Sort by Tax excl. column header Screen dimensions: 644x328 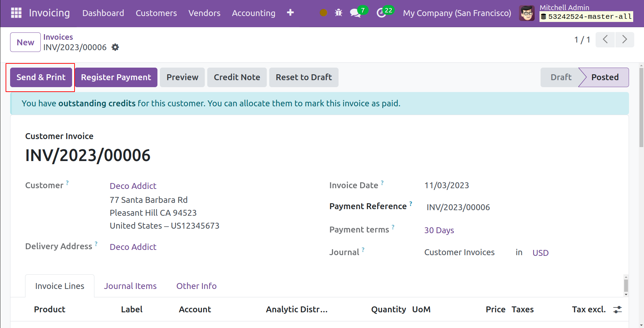pos(589,309)
